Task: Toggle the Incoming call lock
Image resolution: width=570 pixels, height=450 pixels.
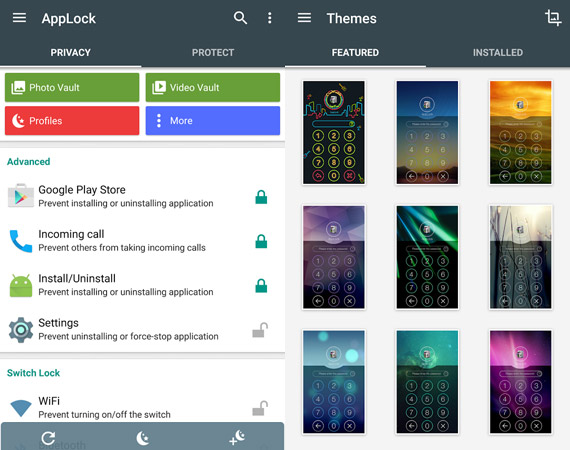Action: coord(261,241)
